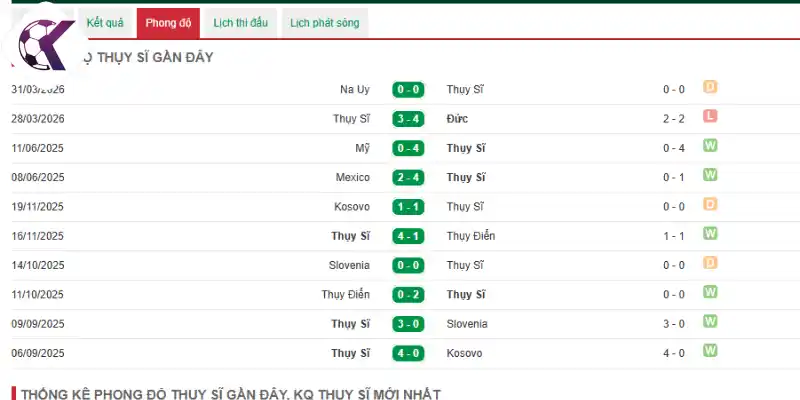Click the W badge on 16/11/2025 row
The image size is (800, 400).
[x=710, y=234]
